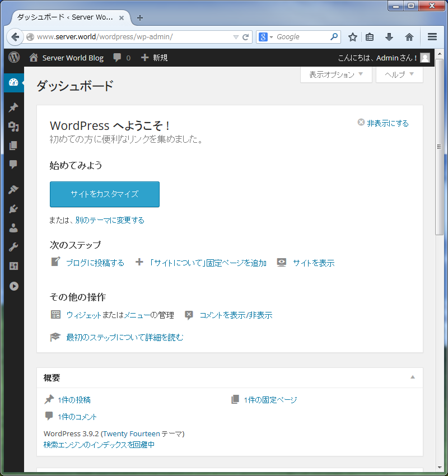Go to browser home page icon
This screenshot has height=476, width=448.
click(x=409, y=37)
